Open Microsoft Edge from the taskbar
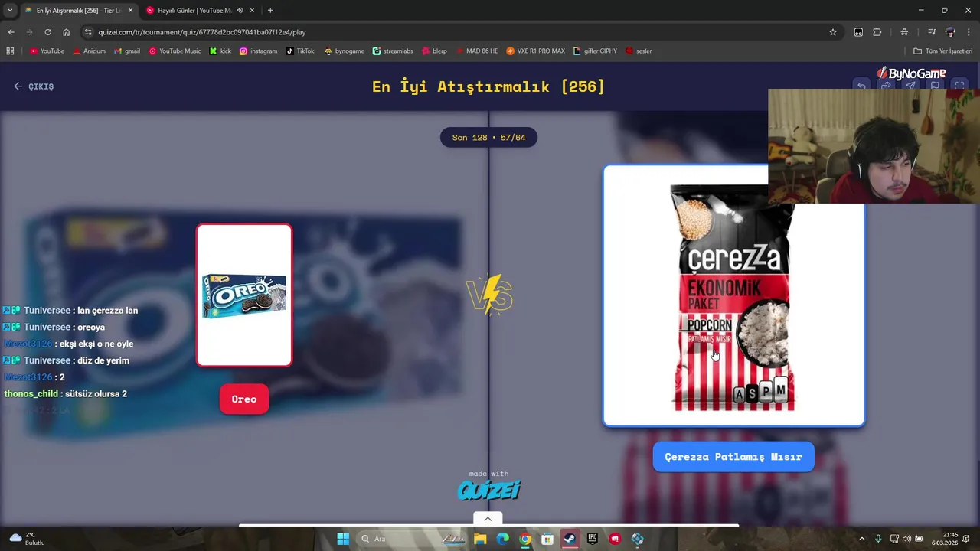 (502, 539)
